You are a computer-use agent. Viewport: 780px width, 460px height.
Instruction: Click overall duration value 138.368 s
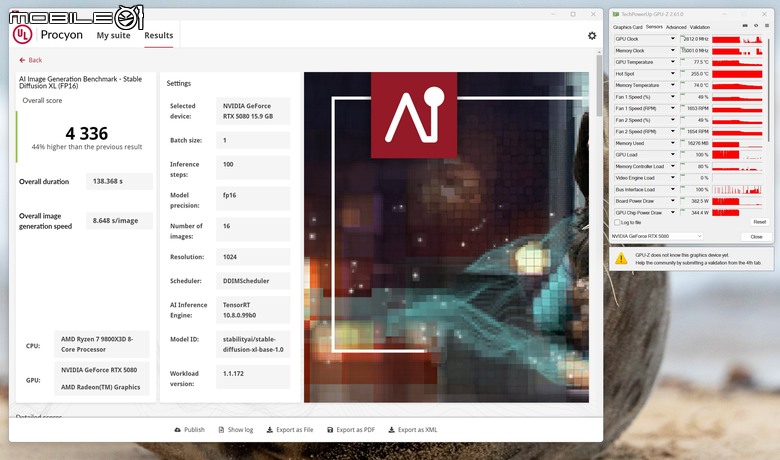coord(119,182)
